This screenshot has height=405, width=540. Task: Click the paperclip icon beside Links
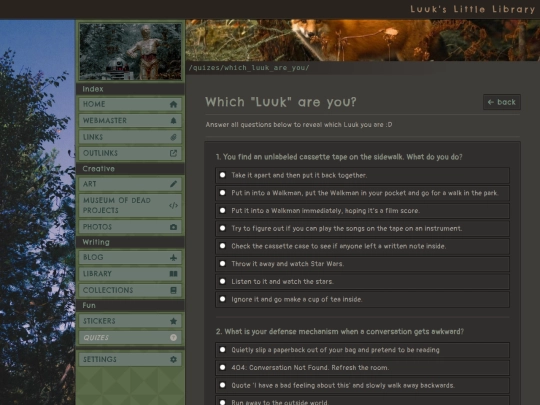click(173, 137)
